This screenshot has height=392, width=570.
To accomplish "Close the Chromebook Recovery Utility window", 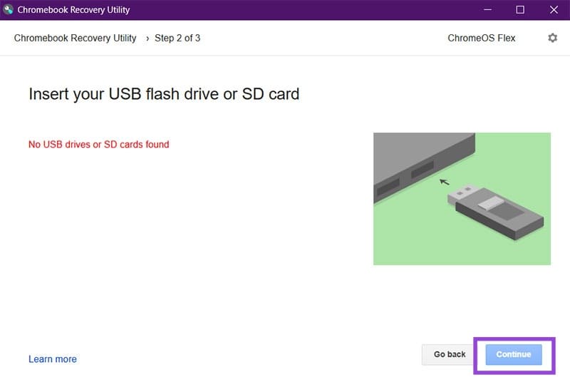I will pyautogui.click(x=554, y=10).
